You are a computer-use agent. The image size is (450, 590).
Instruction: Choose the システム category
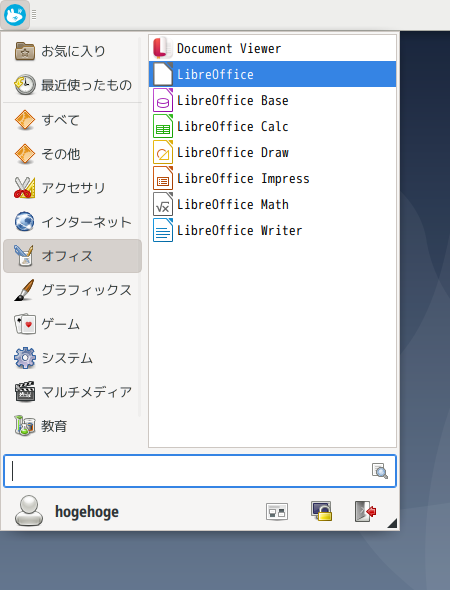click(x=73, y=358)
